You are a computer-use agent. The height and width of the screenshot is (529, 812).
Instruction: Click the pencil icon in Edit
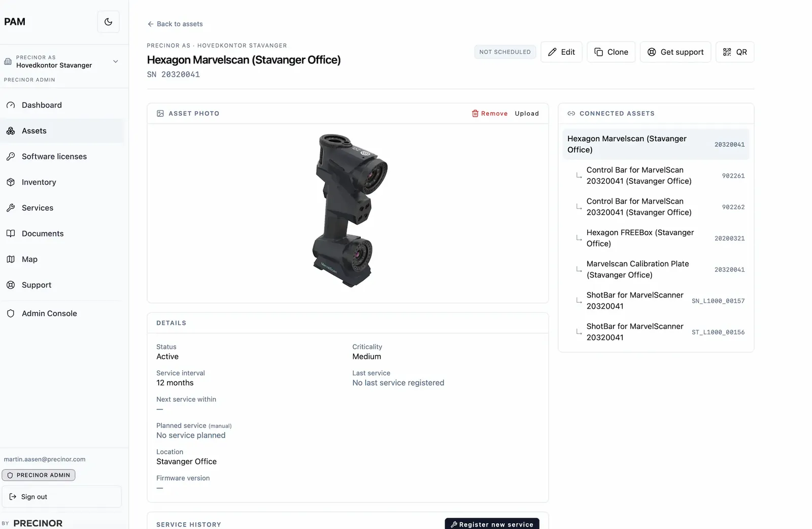[x=552, y=52]
